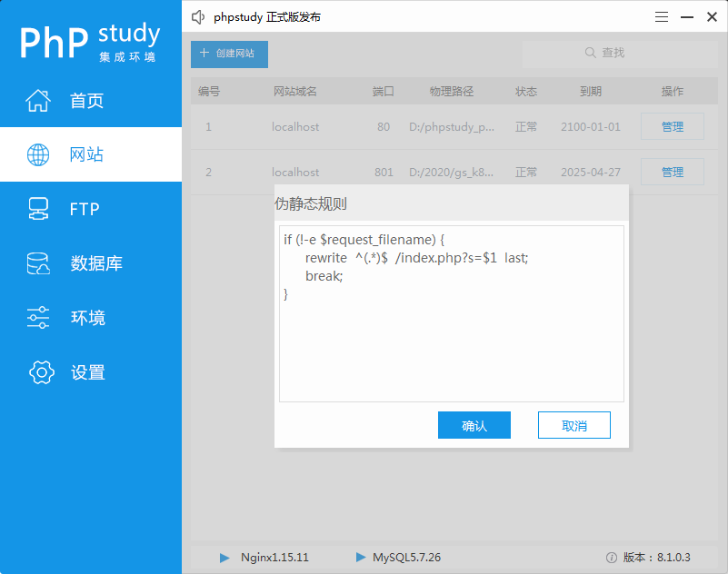
Task: Close the phpstudy window
Action: [x=712, y=17]
